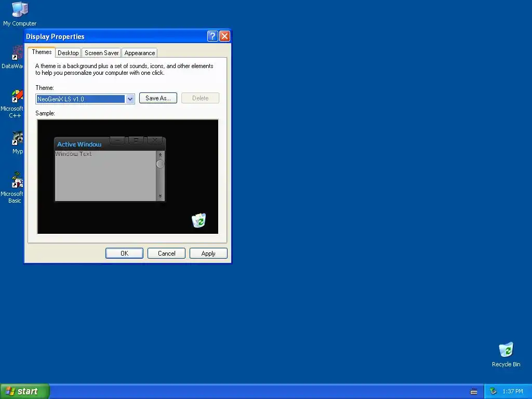Click the sample window scroll up arrow

160,155
